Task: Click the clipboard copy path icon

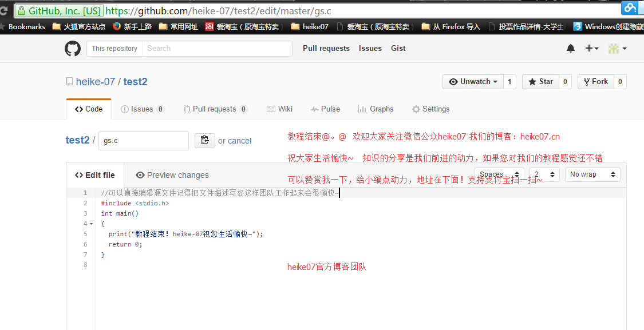Action: (204, 140)
